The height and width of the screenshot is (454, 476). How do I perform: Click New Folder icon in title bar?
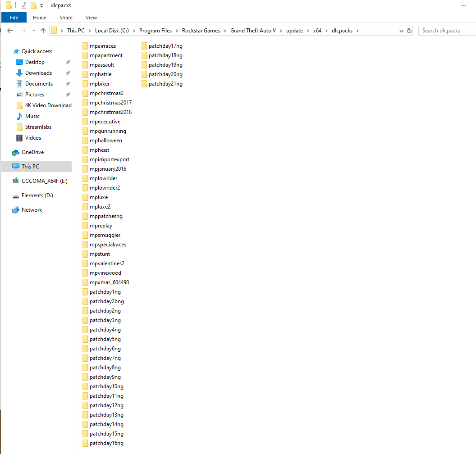(x=33, y=5)
